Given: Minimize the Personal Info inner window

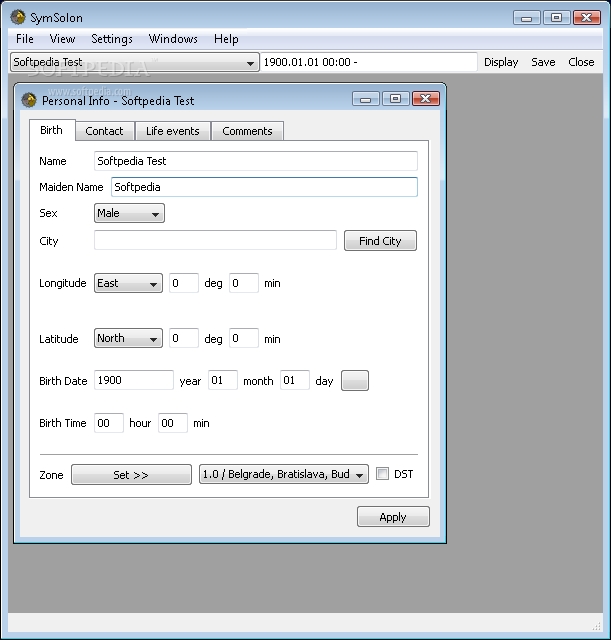Looking at the screenshot, I should pyautogui.click(x=366, y=99).
